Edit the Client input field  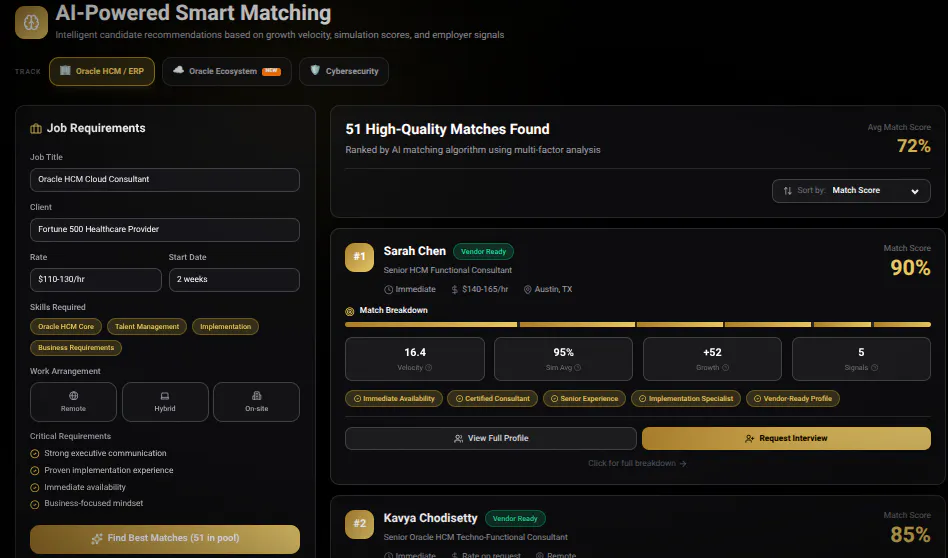[x=164, y=230]
